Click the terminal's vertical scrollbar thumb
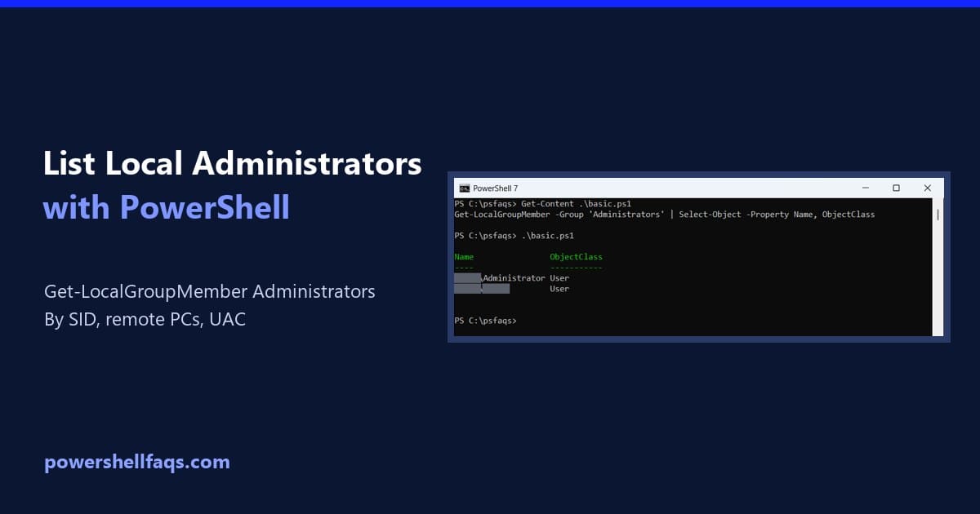980x514 pixels. point(938,215)
